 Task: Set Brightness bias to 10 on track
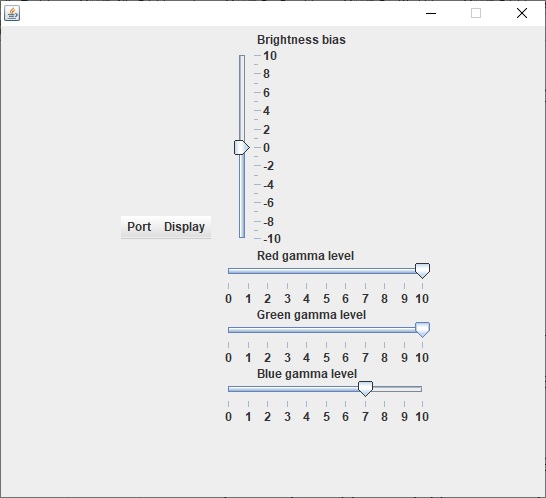click(x=242, y=56)
